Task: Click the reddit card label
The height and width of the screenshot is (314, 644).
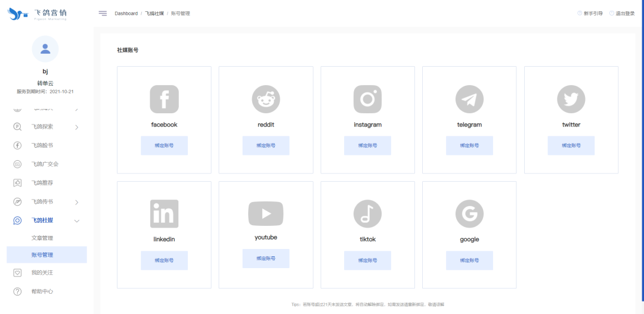Action: coord(266,125)
